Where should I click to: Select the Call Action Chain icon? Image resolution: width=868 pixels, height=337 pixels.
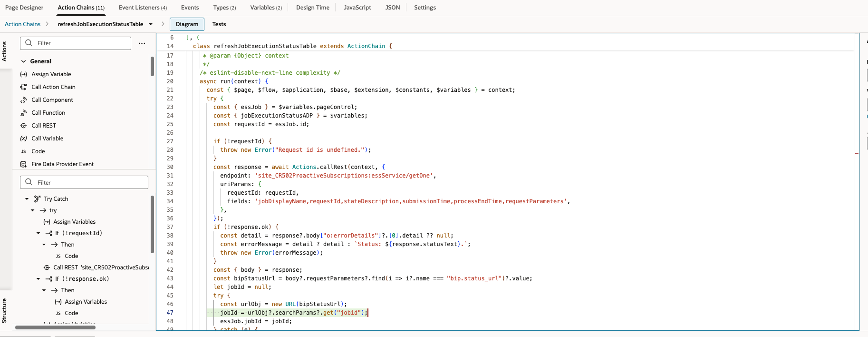(23, 87)
